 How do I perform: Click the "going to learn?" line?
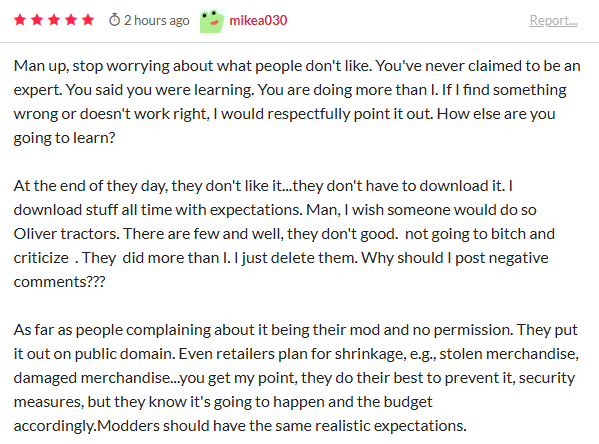pyautogui.click(x=64, y=138)
